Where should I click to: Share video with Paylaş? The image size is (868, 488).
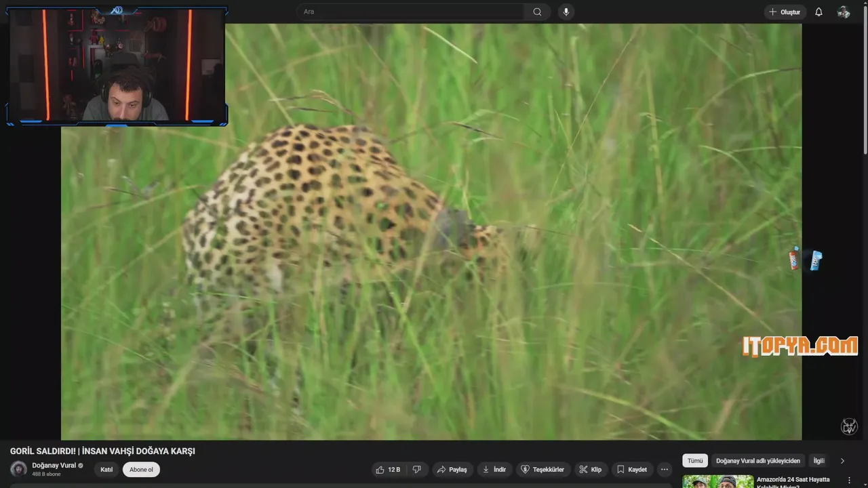click(x=452, y=470)
